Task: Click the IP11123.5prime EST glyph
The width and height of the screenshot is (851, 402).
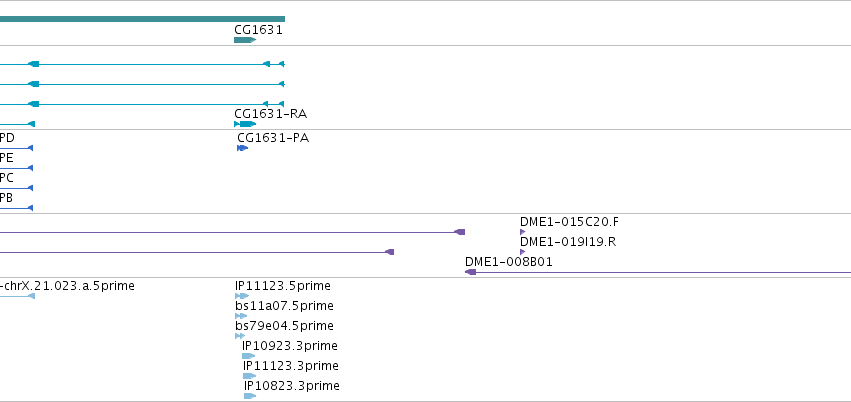Action: (x=242, y=296)
